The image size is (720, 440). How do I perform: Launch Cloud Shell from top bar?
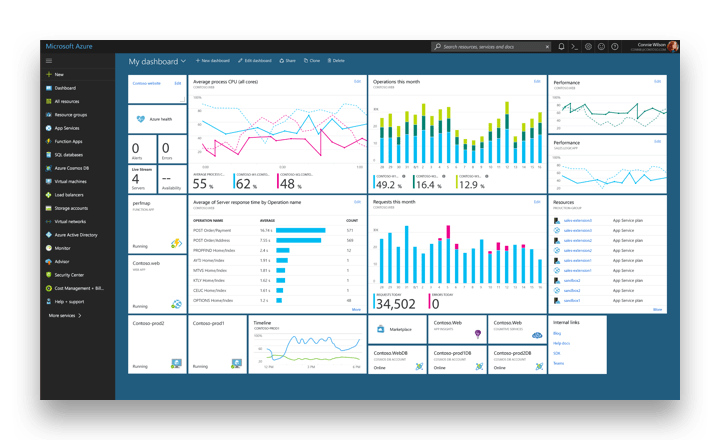point(574,46)
